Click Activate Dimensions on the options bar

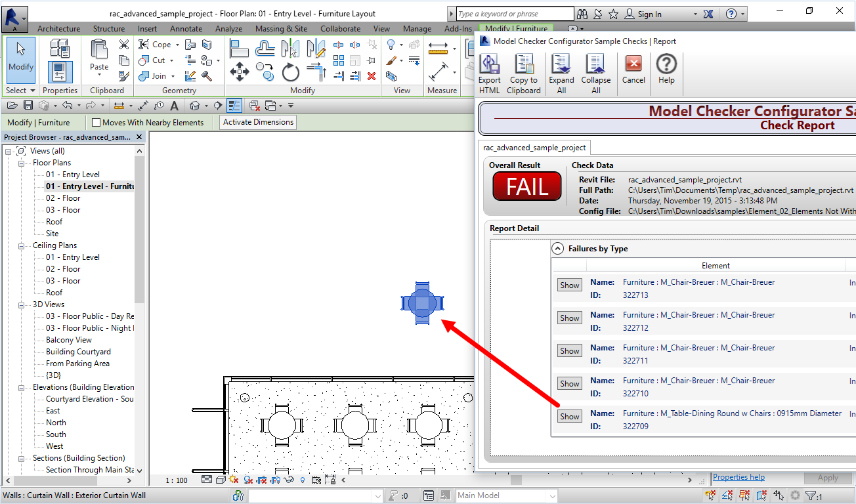257,122
